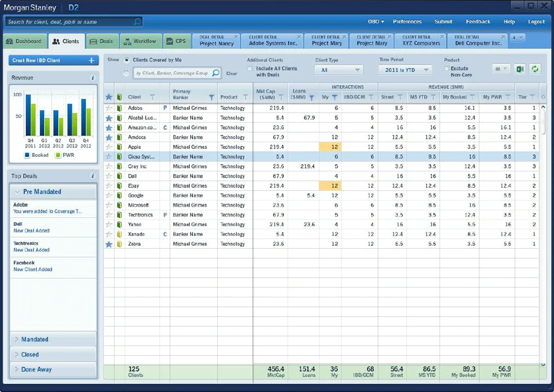Click the search magnifier icon in top search bar
The width and height of the screenshot is (554, 392).
coord(137,22)
